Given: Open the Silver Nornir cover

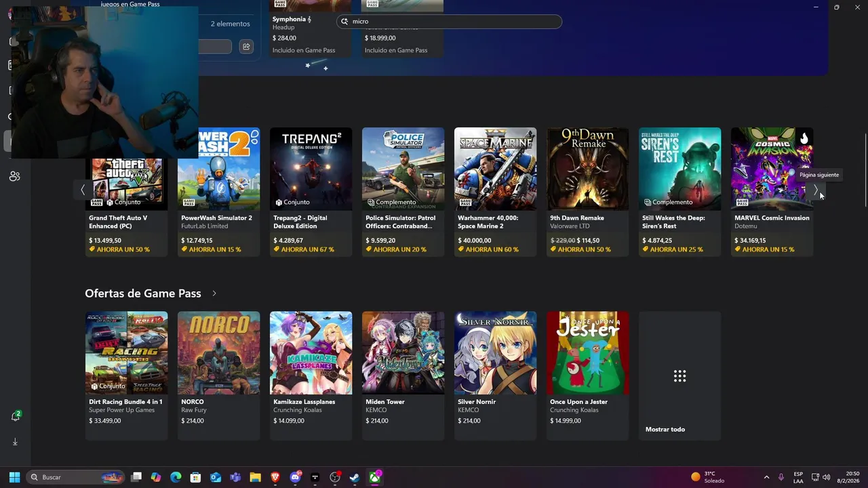Looking at the screenshot, I should click(495, 352).
